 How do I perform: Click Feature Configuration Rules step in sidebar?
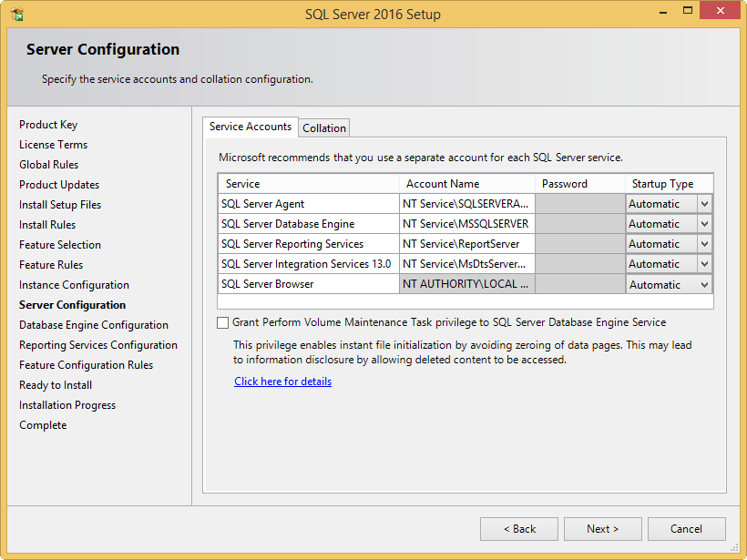[x=86, y=365]
